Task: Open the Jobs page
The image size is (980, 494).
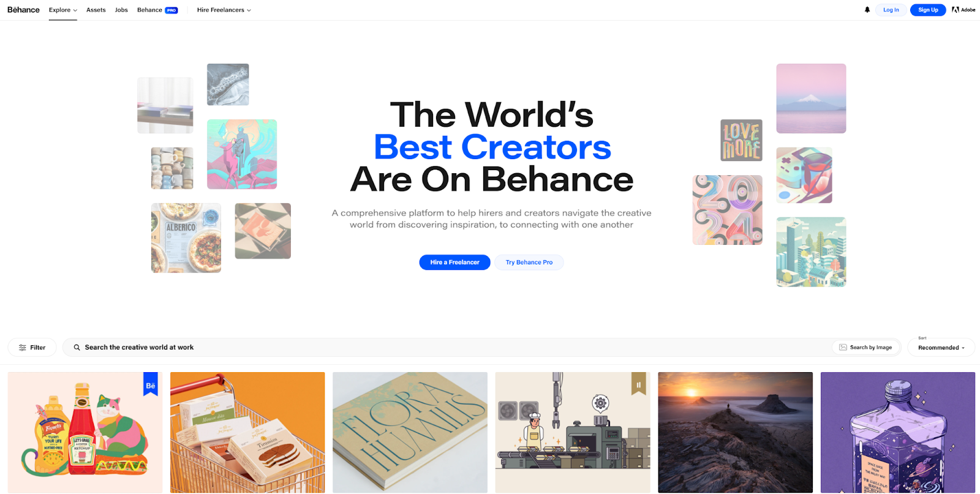Action: coord(121,10)
